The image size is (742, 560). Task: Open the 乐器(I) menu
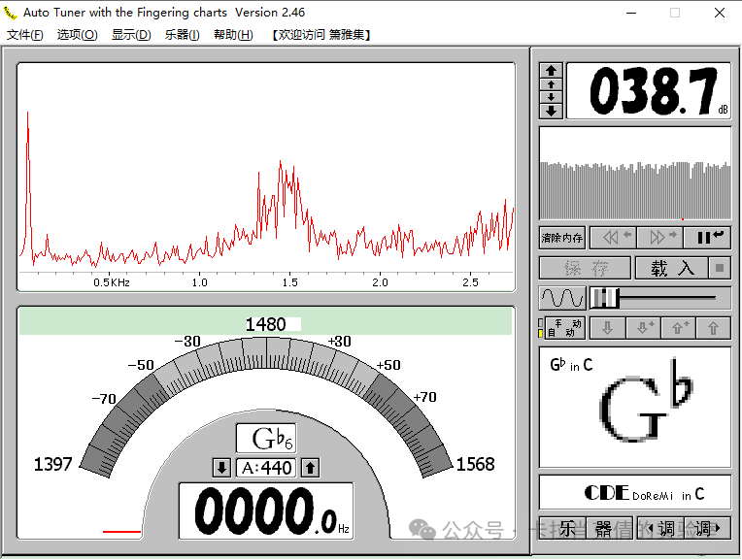pyautogui.click(x=182, y=35)
